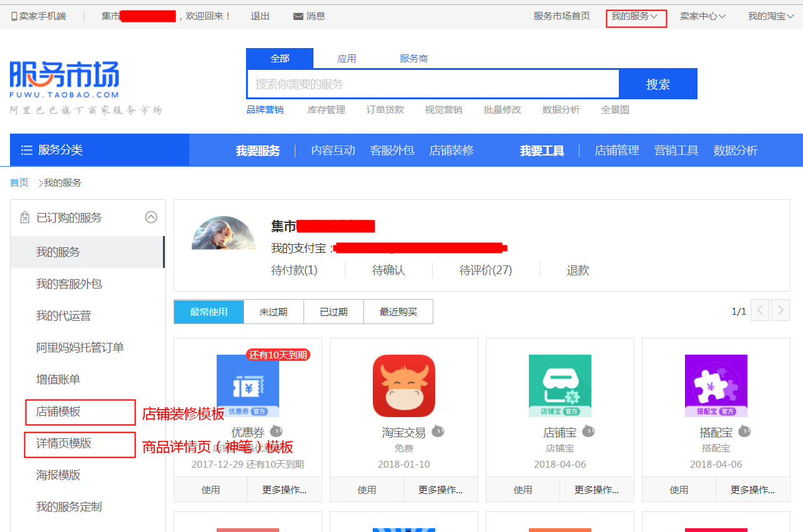Open 更多操作 for 优惠券
This screenshot has width=803, height=532.
(285, 490)
